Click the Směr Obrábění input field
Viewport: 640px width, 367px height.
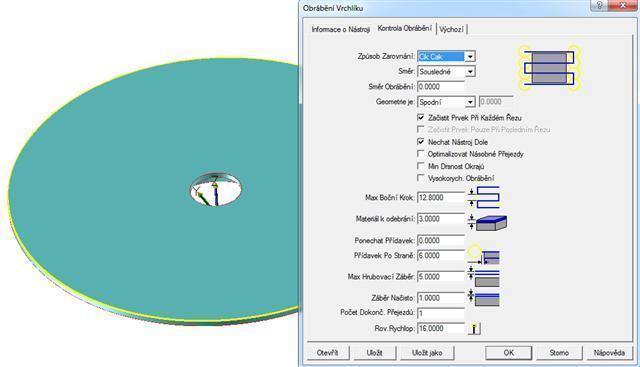pos(441,87)
